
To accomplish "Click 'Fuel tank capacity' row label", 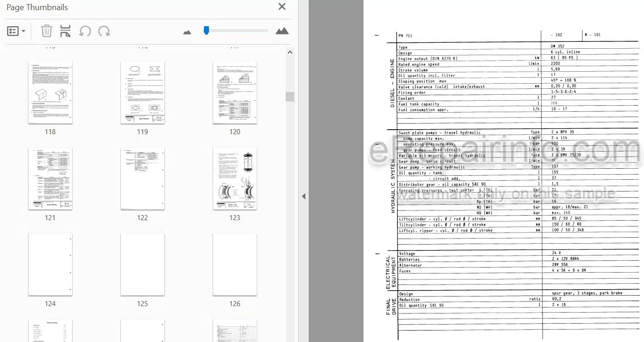I will 419,104.
